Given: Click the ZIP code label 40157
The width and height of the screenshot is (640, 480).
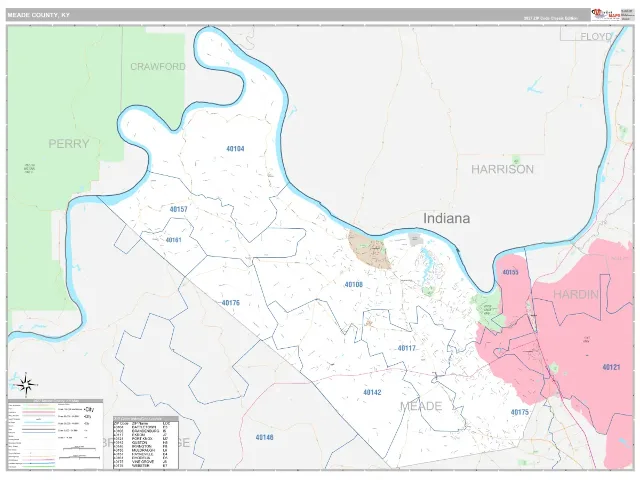Looking at the screenshot, I should (178, 209).
